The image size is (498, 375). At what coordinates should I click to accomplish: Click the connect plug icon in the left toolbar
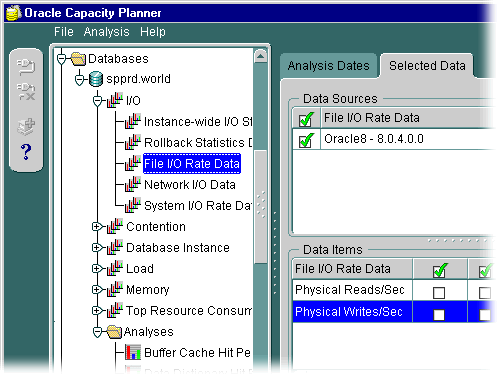pos(26,67)
